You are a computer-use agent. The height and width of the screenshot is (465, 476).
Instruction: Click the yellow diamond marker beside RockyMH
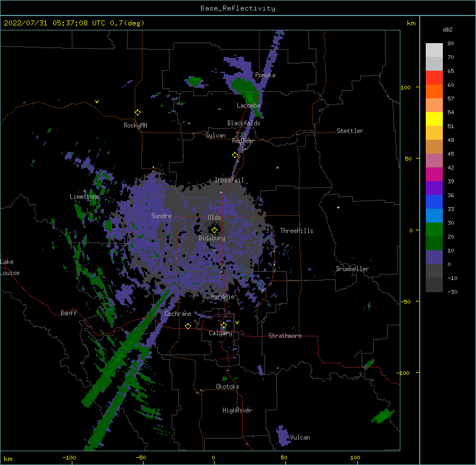point(138,113)
